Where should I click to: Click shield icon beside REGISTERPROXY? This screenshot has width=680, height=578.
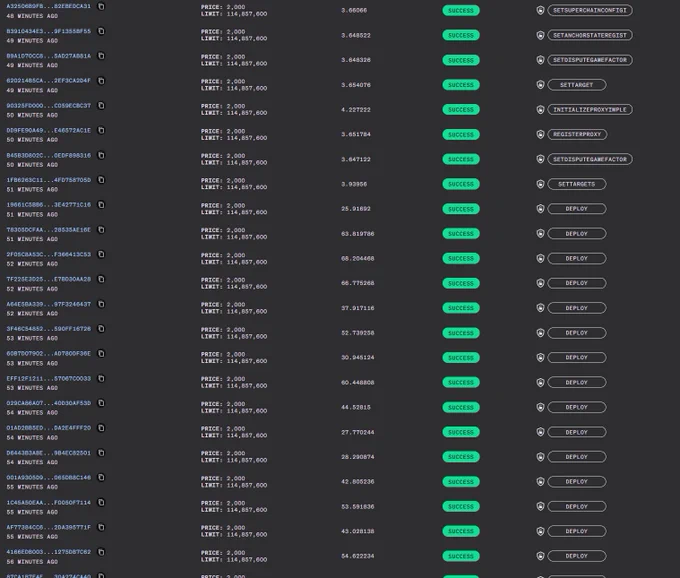pos(540,134)
